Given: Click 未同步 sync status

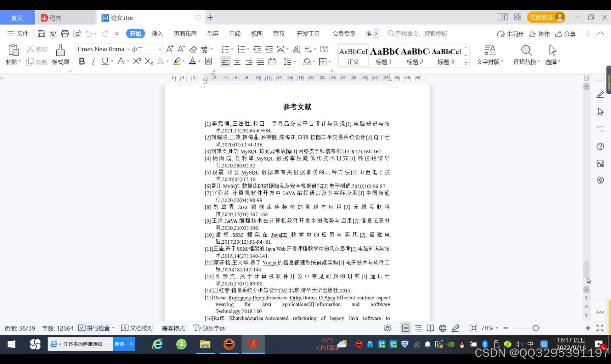Looking at the screenshot, I should coord(510,34).
